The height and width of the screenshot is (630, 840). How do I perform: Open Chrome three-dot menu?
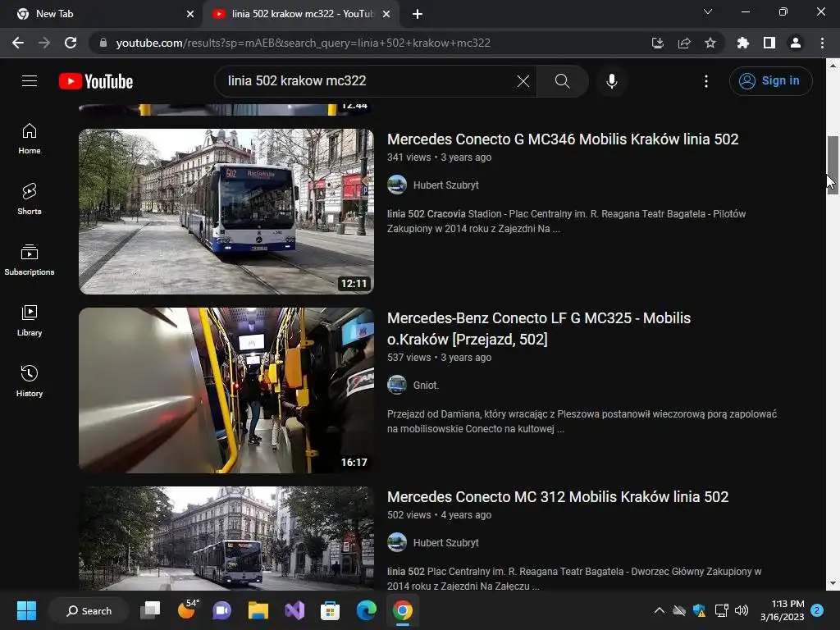[x=822, y=43]
